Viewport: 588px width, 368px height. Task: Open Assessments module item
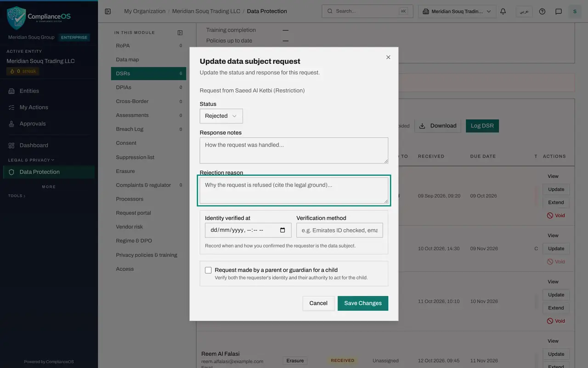[x=148, y=115]
